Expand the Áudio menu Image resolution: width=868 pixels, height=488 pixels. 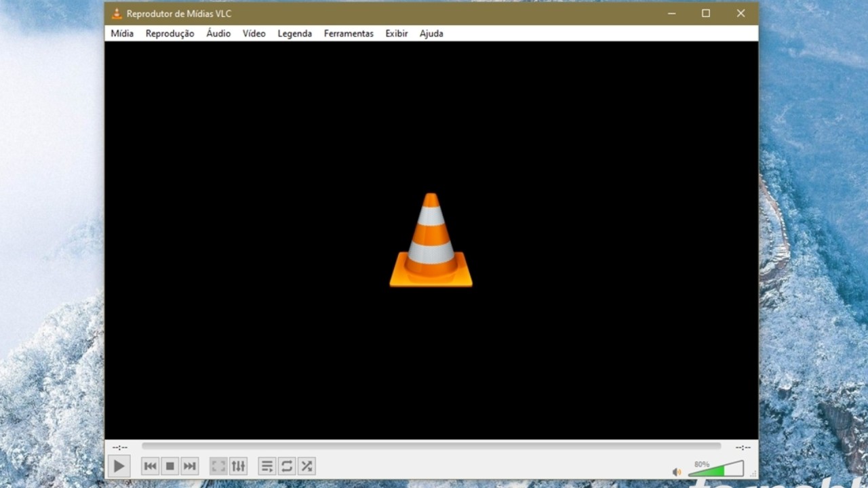click(218, 33)
